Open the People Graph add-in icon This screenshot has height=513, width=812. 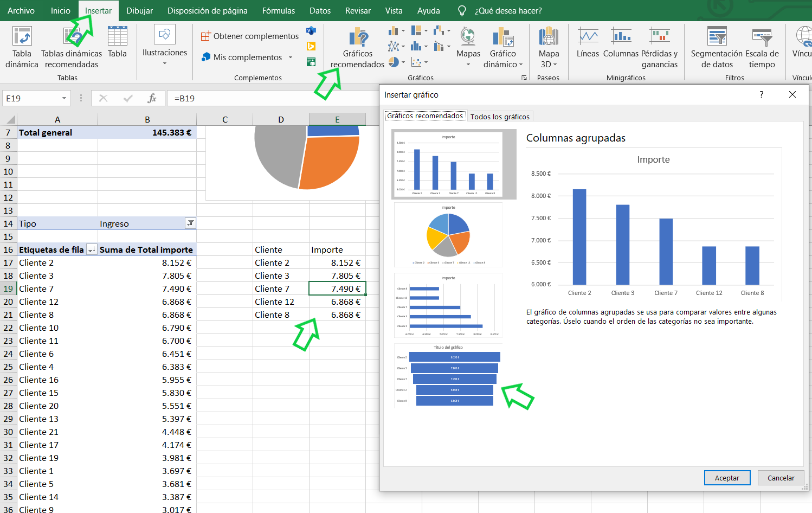coord(311,62)
